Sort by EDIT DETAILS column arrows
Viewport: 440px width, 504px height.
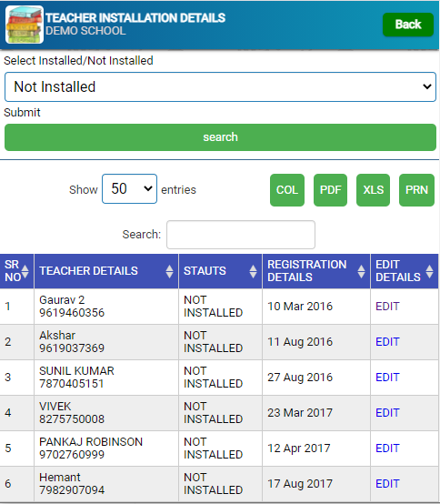coord(429,271)
